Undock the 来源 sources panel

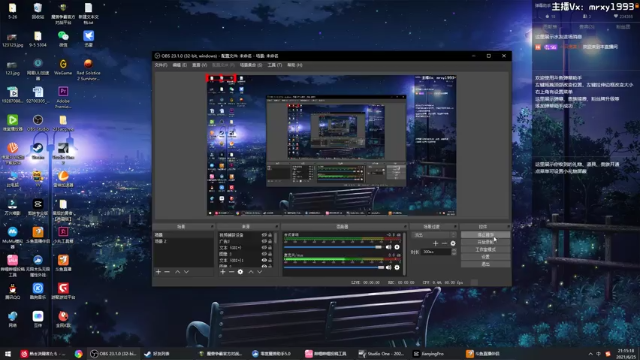(277, 227)
